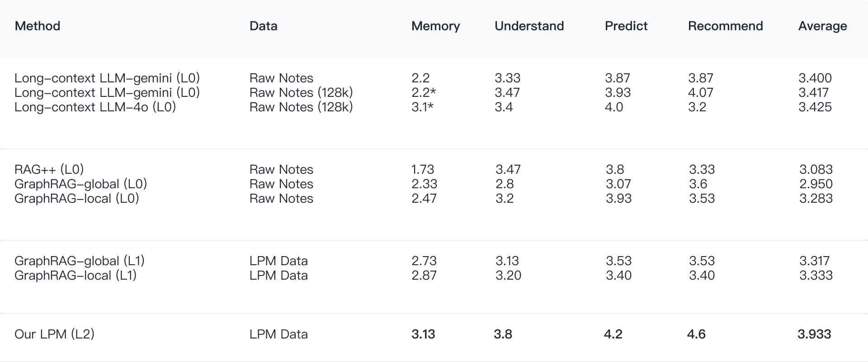Click the RAG++ (L0) method cell
Screen dimensions: 868x362
49,170
